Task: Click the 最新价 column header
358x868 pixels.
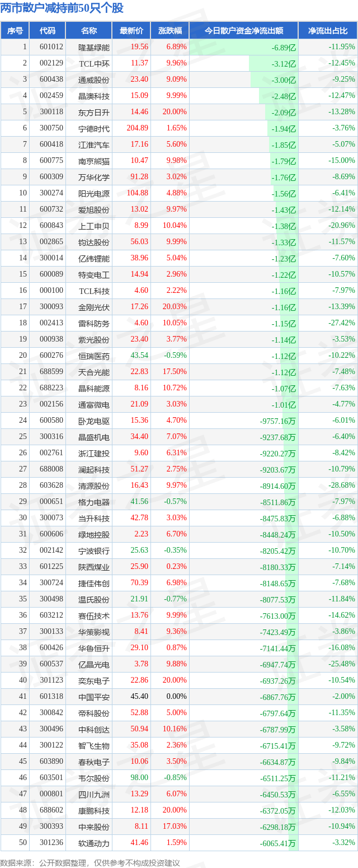Action: (x=131, y=31)
